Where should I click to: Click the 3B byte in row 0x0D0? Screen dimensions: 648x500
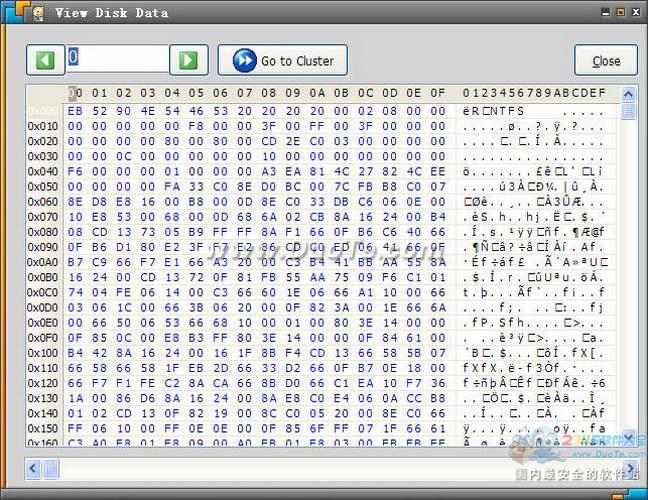click(196, 308)
